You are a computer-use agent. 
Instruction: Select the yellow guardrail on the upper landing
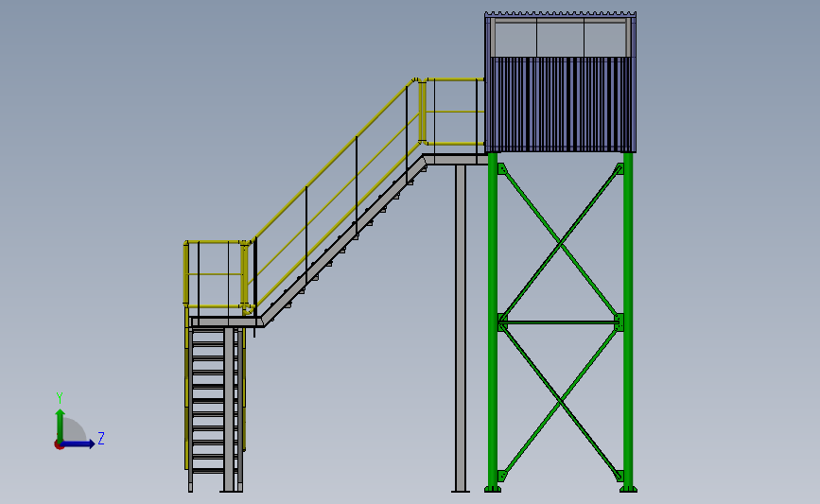[x=451, y=112]
